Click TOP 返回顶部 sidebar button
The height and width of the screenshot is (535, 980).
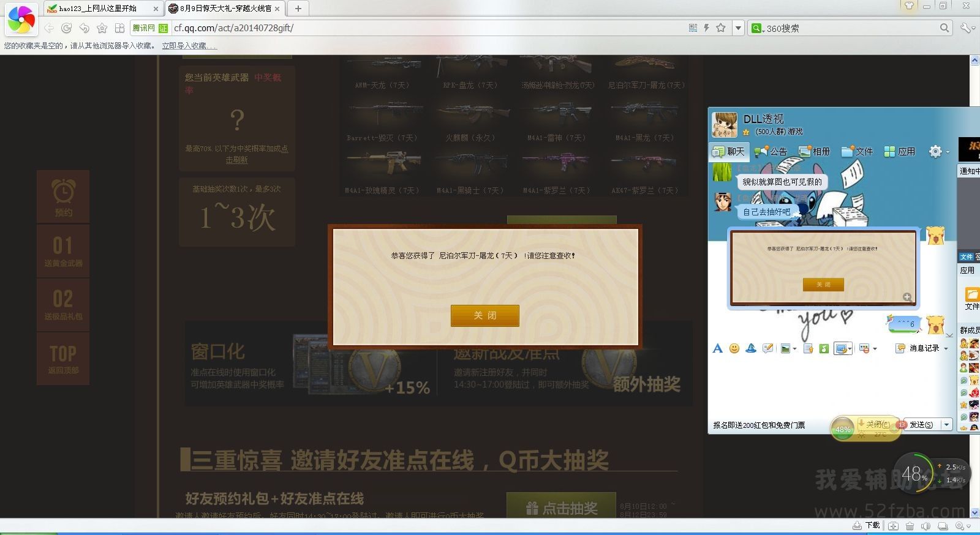pyautogui.click(x=63, y=359)
